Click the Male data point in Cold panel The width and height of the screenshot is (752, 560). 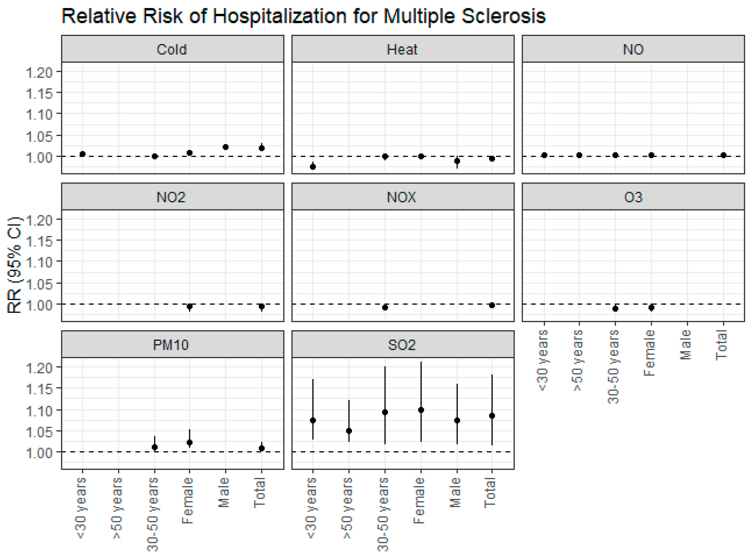pos(226,147)
